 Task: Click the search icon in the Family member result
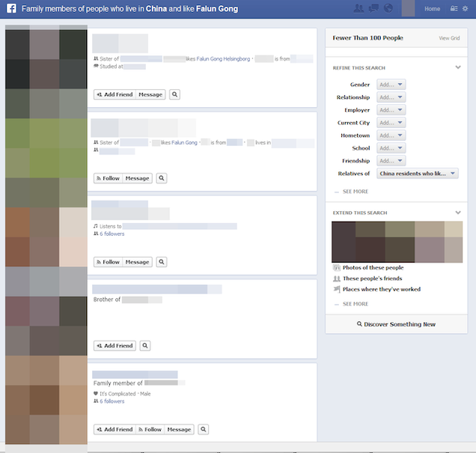coord(204,429)
